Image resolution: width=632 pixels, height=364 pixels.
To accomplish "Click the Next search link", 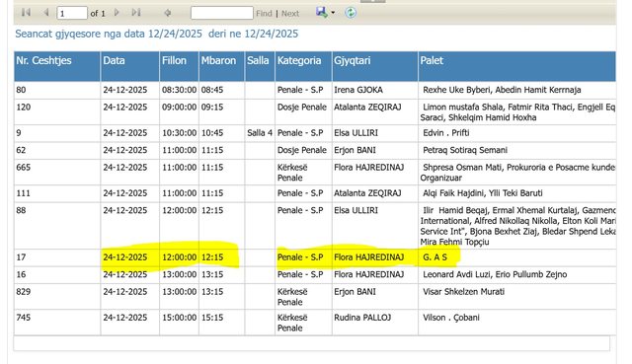I will [290, 13].
